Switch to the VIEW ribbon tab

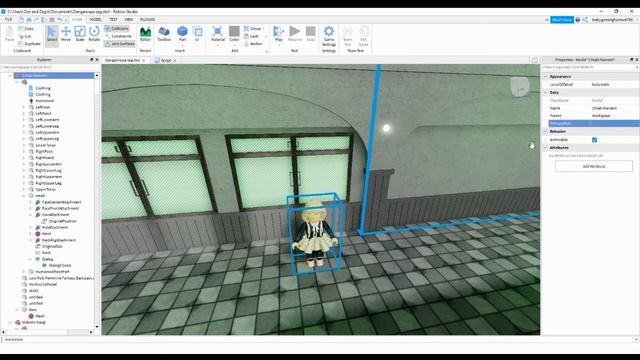(x=129, y=20)
